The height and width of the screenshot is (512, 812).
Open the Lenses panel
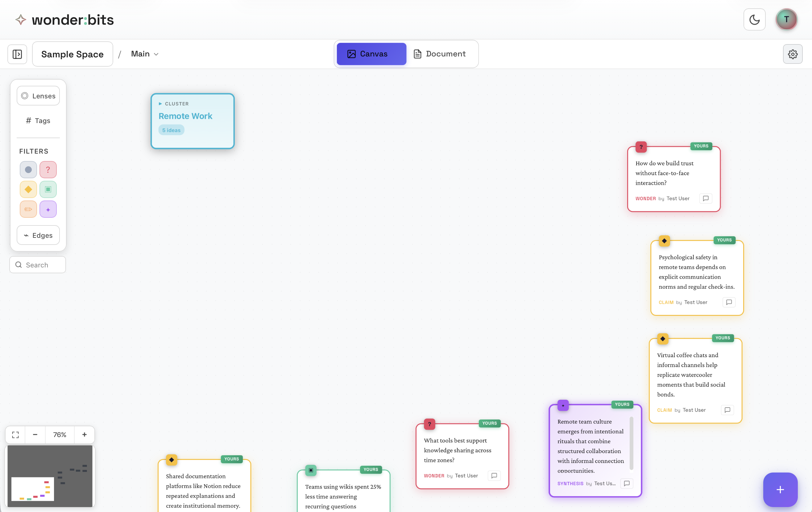[38, 96]
